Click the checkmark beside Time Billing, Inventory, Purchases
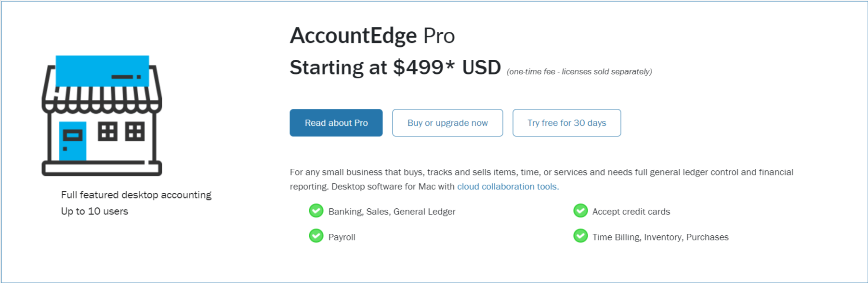The height and width of the screenshot is (283, 868). (580, 236)
